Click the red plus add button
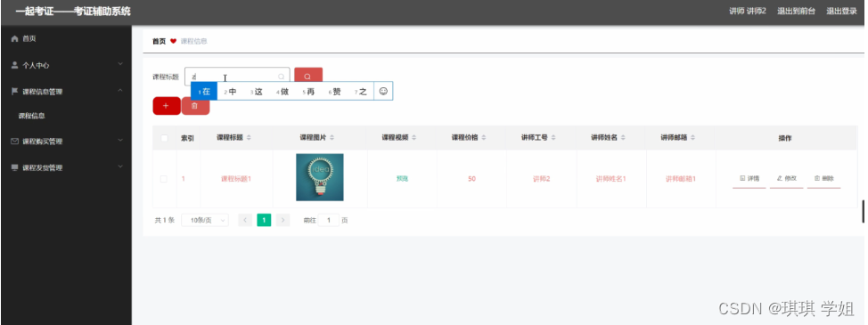Viewport: 868px width, 325px height. pos(166,106)
